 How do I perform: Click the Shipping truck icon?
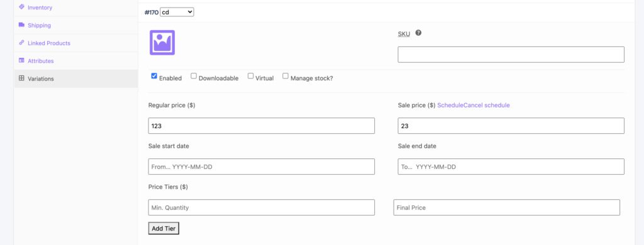click(x=21, y=25)
